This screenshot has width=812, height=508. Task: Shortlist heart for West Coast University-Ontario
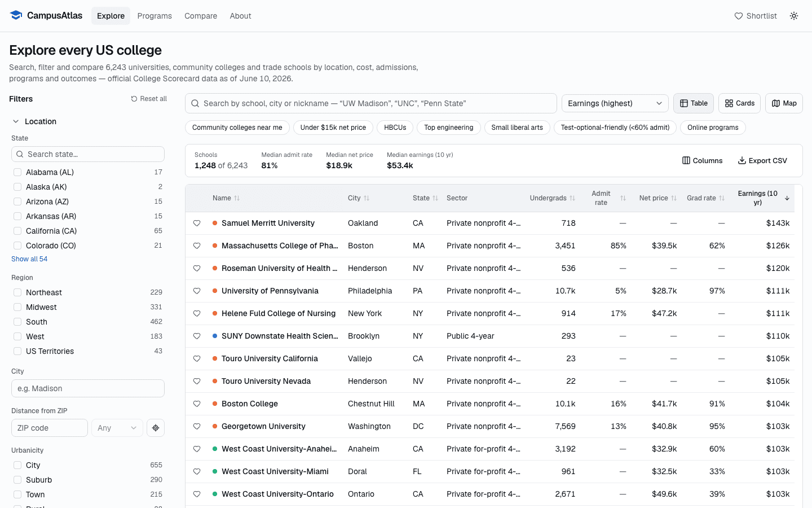[197, 494]
